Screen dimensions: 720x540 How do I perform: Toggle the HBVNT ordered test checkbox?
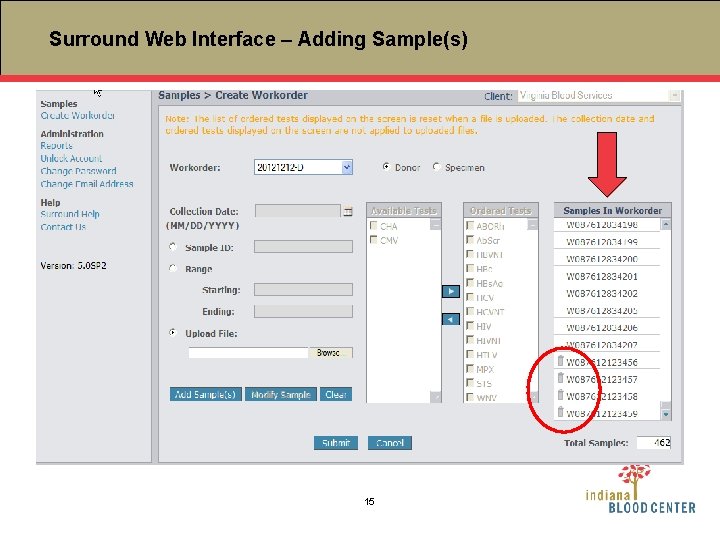(x=470, y=254)
